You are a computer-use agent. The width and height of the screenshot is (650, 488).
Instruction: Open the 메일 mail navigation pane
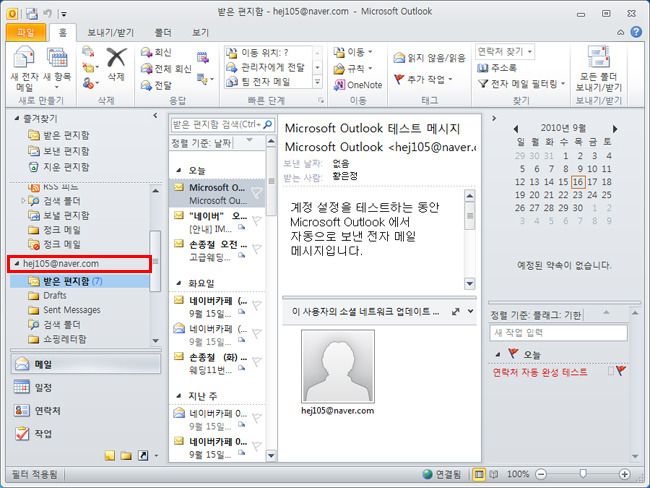click(85, 364)
